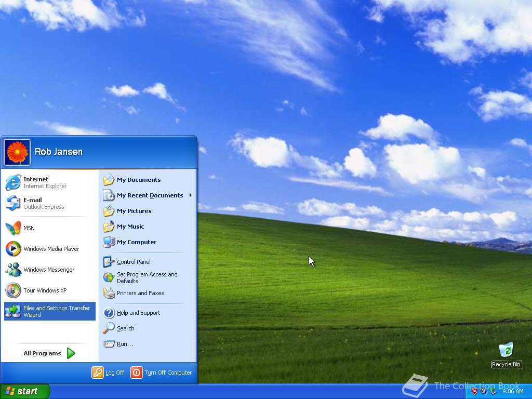Expand All Programs with green arrow
Image resolution: width=532 pixels, height=399 pixels.
click(x=71, y=353)
